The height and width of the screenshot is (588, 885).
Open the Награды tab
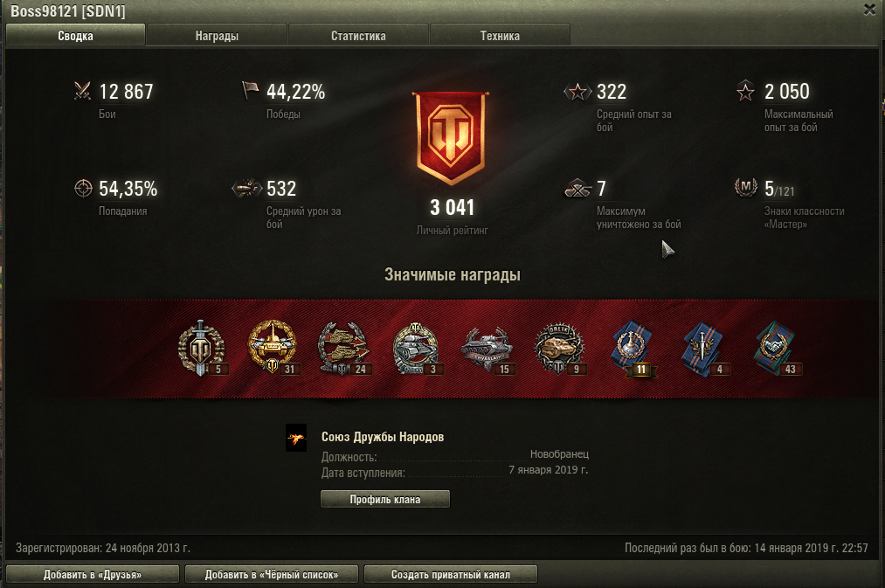217,36
